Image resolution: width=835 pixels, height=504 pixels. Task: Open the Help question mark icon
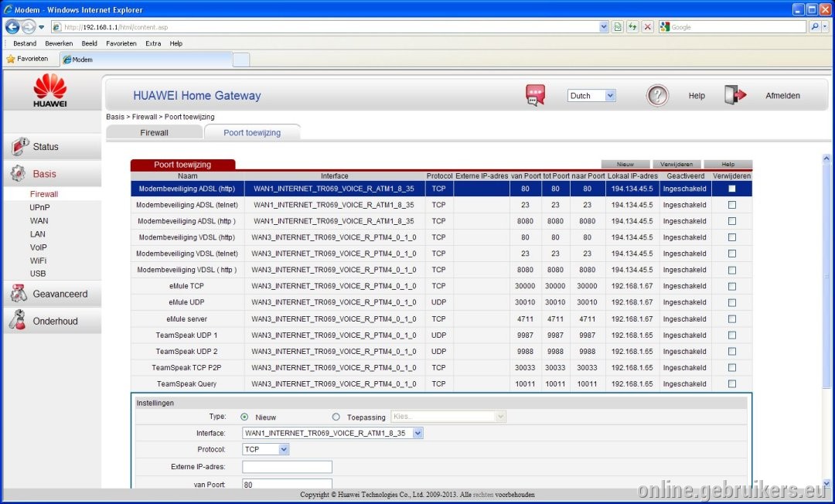pyautogui.click(x=657, y=96)
